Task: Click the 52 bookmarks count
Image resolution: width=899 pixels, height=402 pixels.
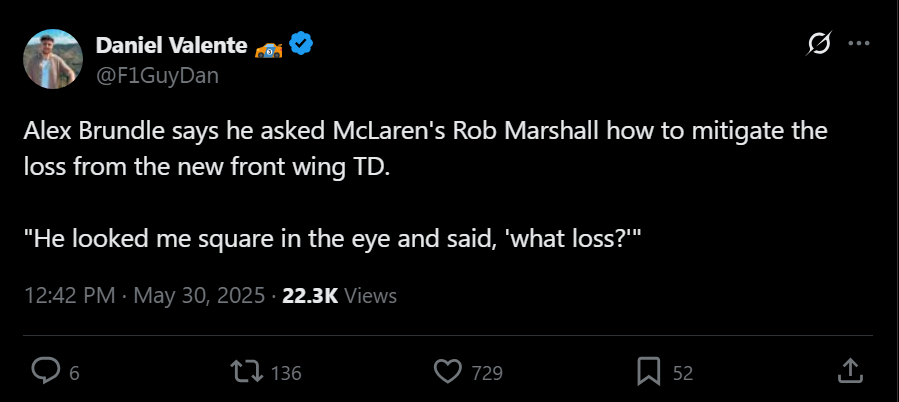Action: pyautogui.click(x=683, y=373)
